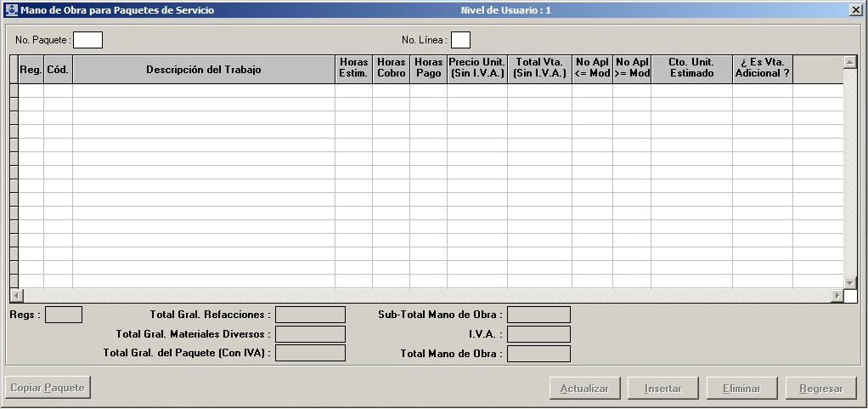Click the Insertar button
The height and width of the screenshot is (409, 868).
(x=662, y=389)
